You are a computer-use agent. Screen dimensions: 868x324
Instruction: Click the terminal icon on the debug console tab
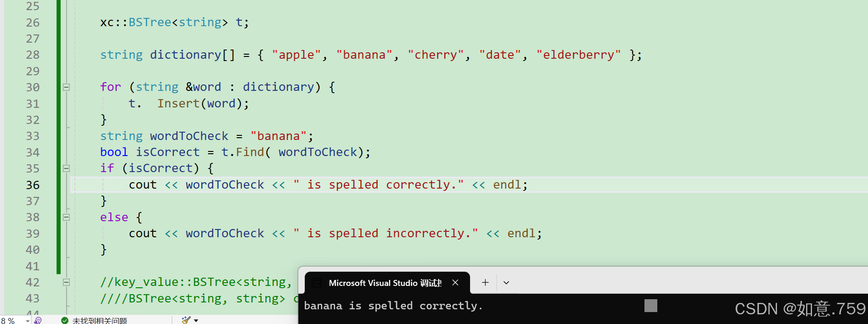[x=316, y=283]
